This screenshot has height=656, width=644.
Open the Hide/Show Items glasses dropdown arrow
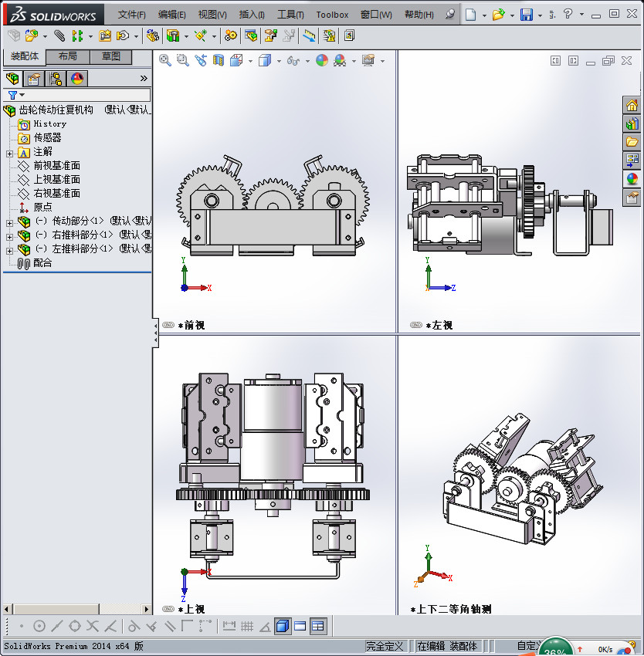tap(307, 61)
